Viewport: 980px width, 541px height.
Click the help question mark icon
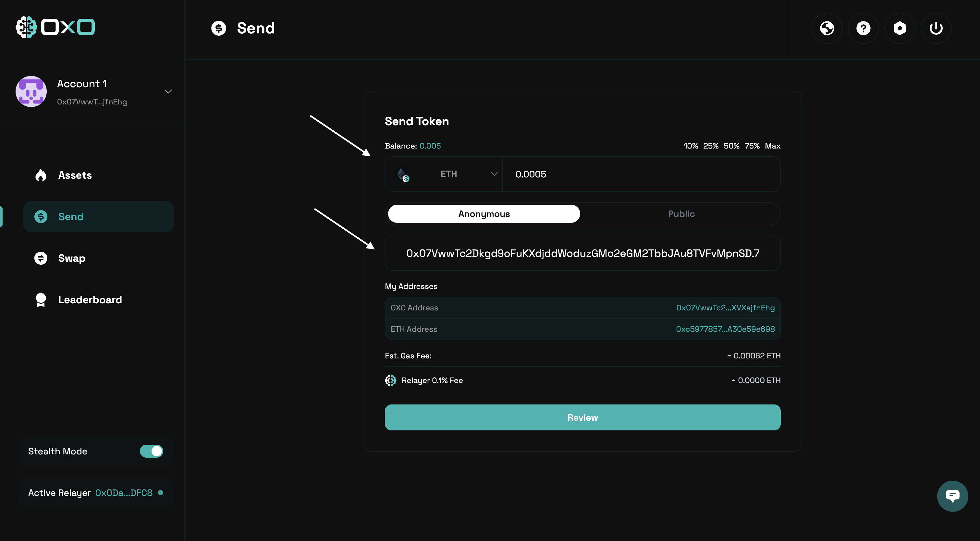click(863, 28)
